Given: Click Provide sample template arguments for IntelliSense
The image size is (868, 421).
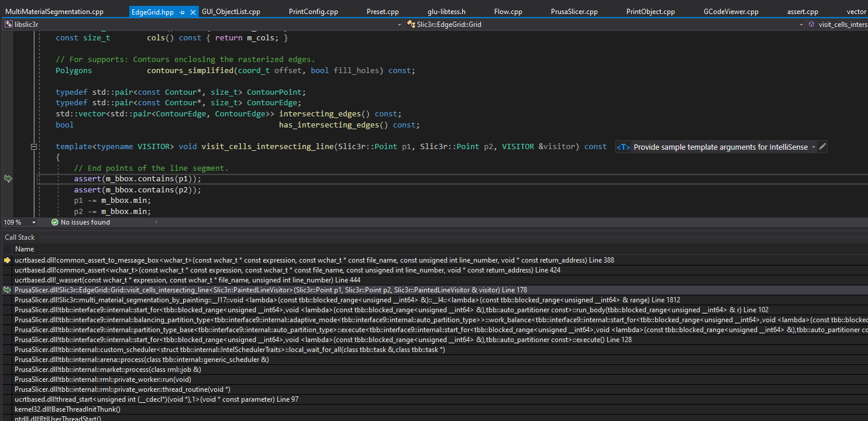Looking at the screenshot, I should tap(721, 147).
